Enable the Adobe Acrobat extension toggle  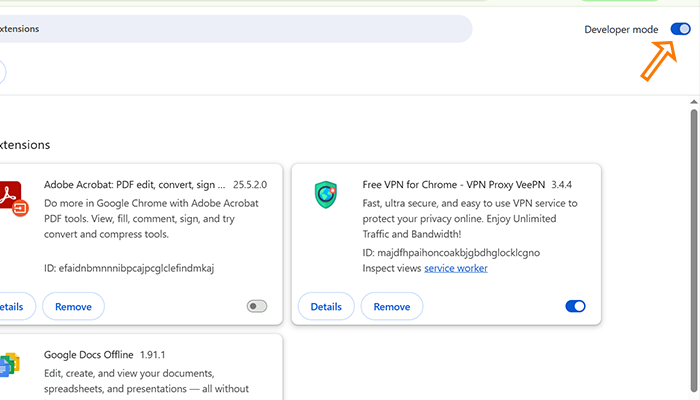point(257,306)
